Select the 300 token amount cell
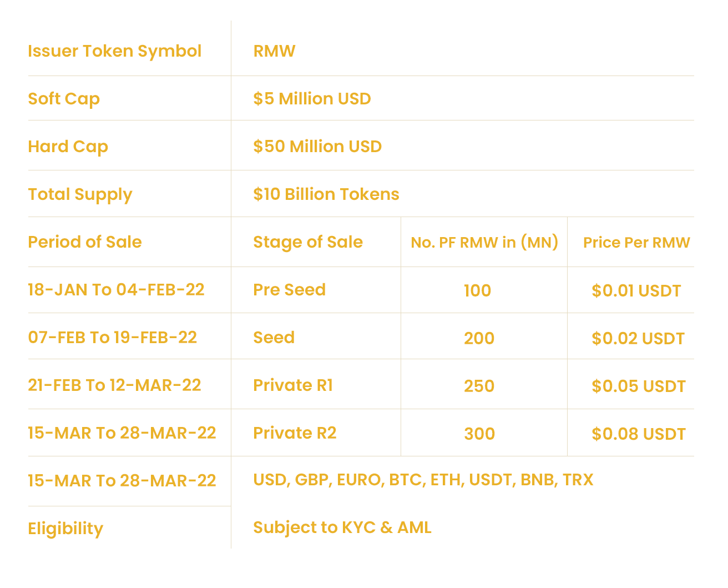 (x=479, y=434)
